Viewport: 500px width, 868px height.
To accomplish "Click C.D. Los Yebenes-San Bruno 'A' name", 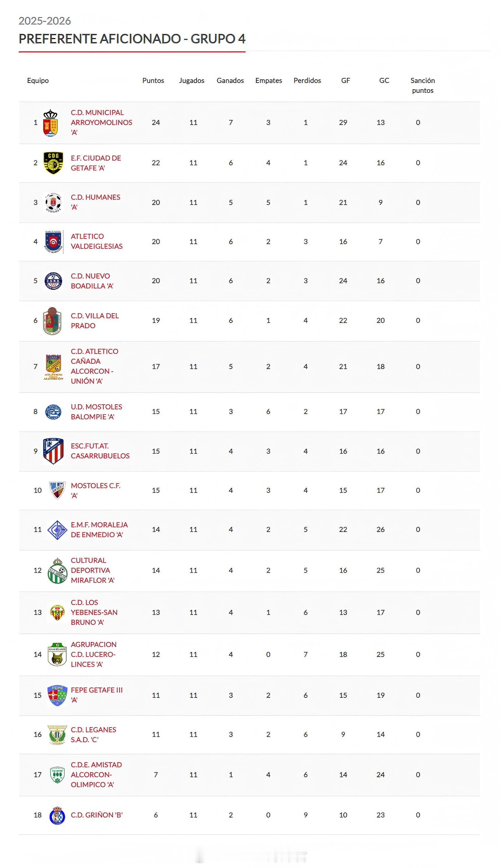I will tap(94, 612).
